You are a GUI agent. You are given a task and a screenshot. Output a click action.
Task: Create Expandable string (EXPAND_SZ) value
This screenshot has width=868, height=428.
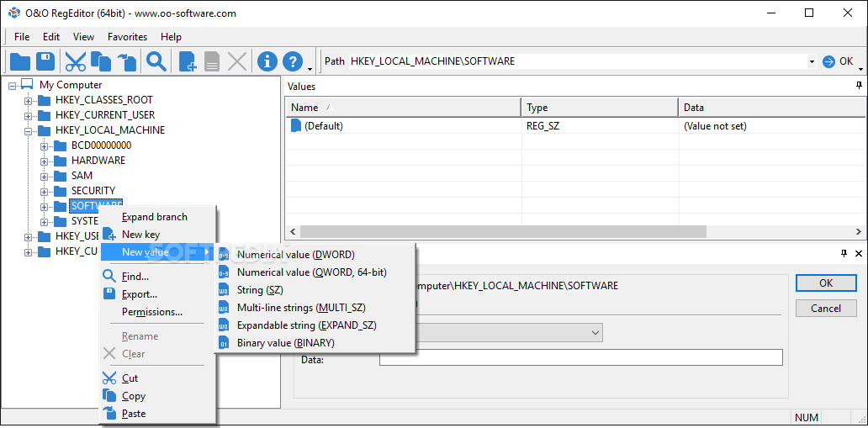315,325
